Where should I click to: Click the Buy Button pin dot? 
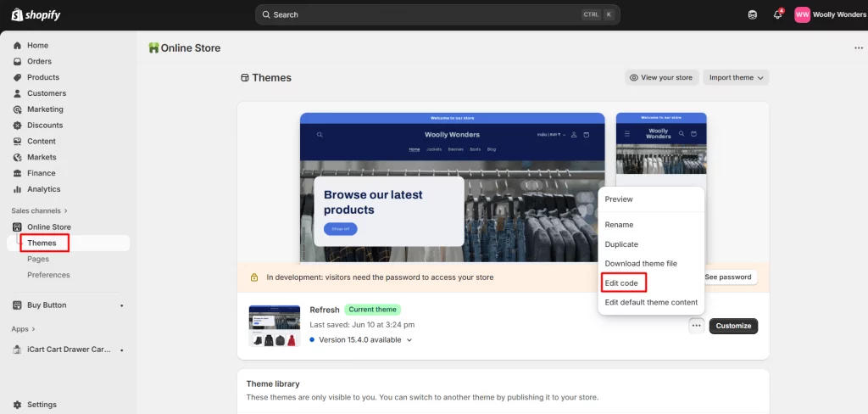click(122, 305)
